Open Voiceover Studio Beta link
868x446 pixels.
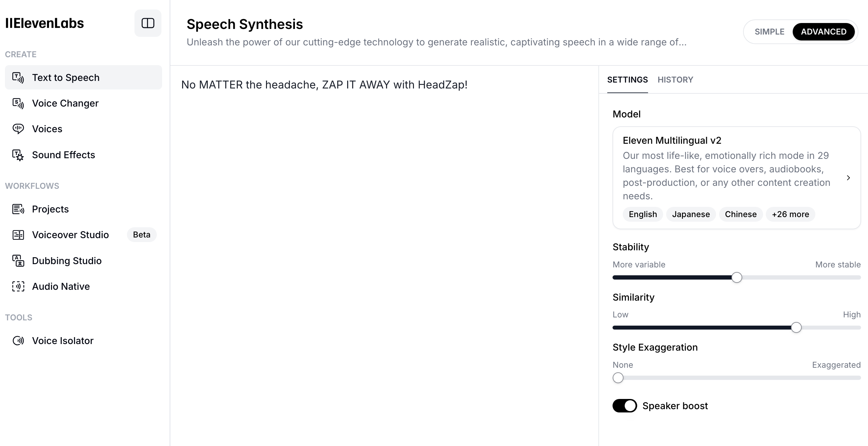pos(70,235)
